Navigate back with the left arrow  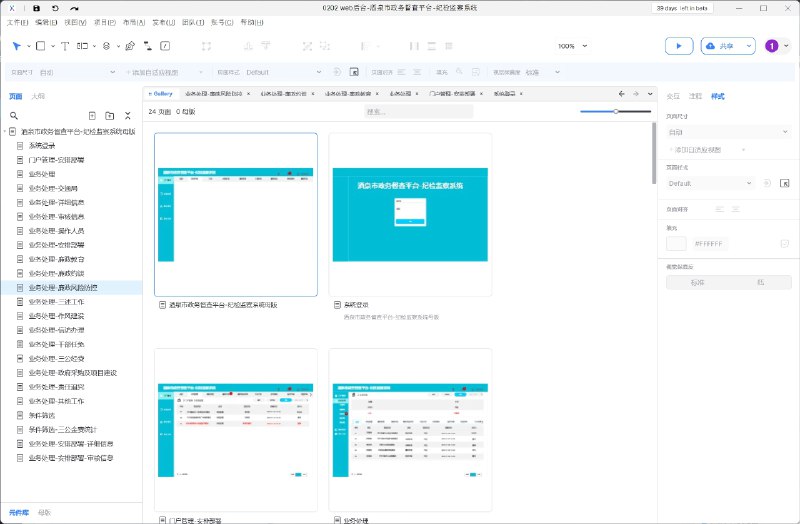[621, 94]
